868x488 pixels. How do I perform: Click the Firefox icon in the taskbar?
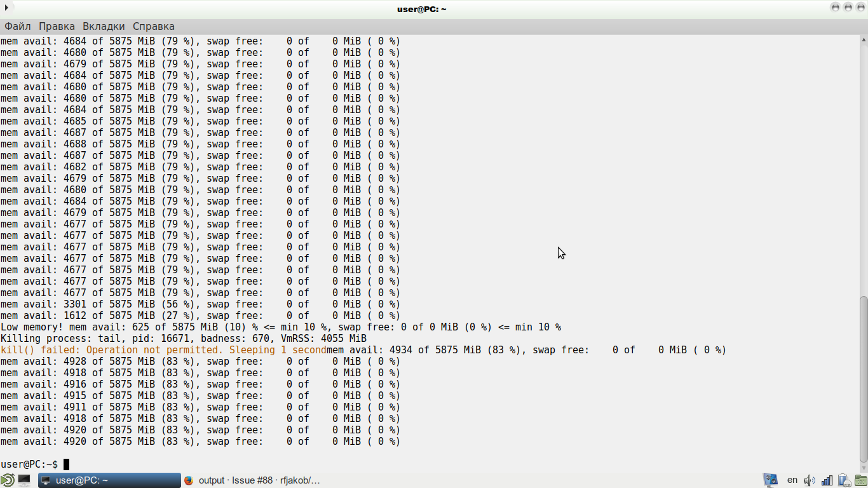(189, 480)
